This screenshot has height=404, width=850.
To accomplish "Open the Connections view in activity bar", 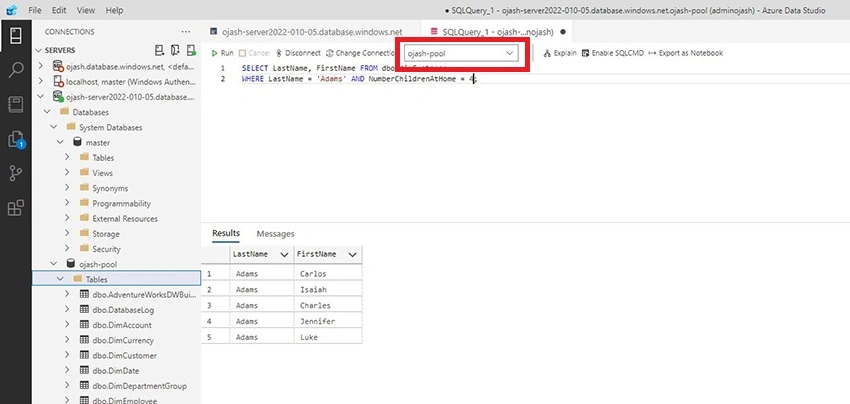I will tap(16, 37).
